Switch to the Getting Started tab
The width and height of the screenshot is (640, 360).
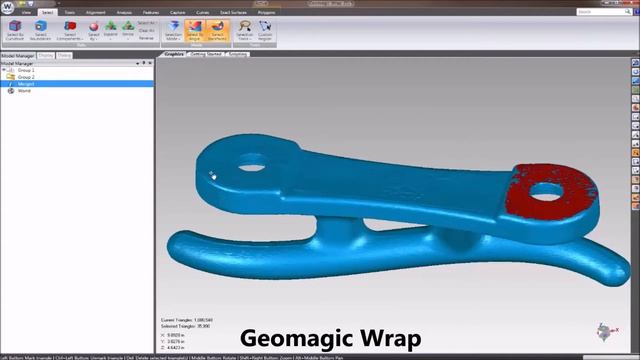click(x=206, y=54)
